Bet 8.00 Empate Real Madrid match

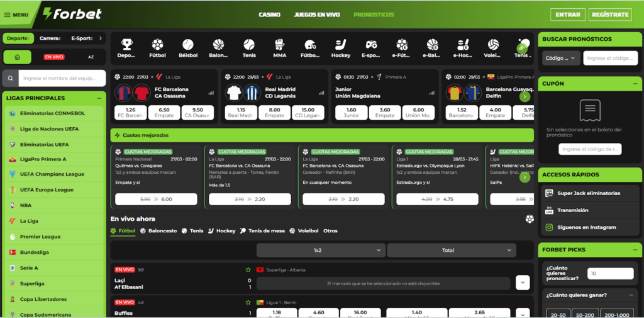[x=274, y=113]
